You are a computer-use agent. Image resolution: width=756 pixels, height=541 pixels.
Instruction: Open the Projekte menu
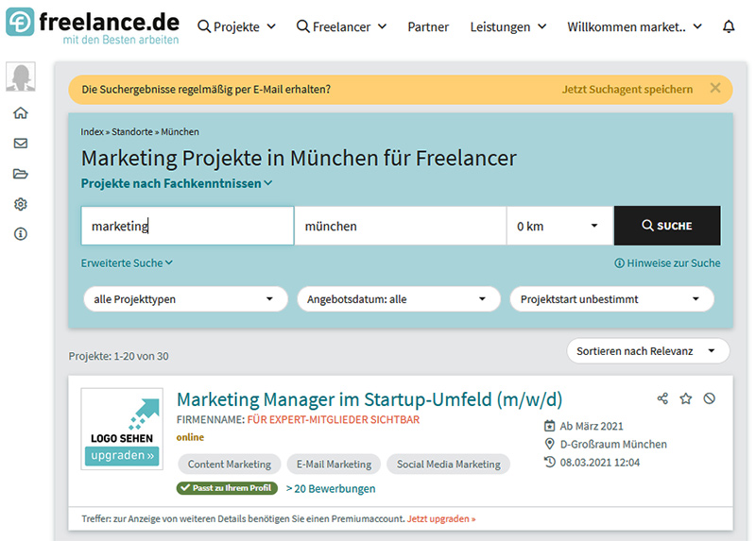237,27
